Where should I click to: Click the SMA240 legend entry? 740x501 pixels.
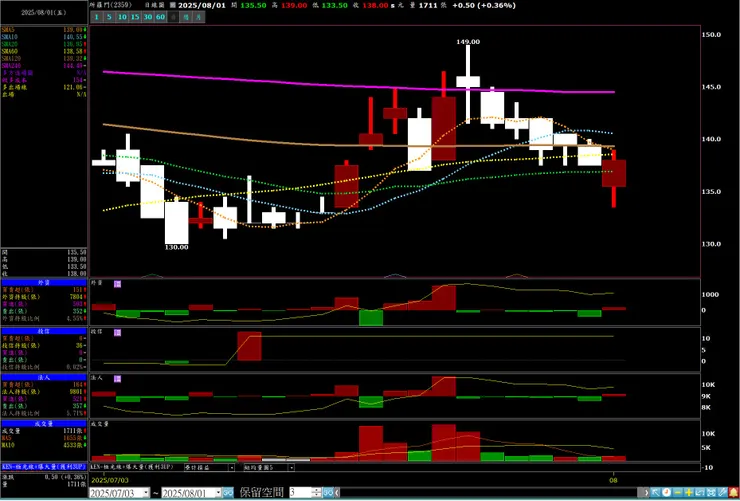[x=44, y=66]
